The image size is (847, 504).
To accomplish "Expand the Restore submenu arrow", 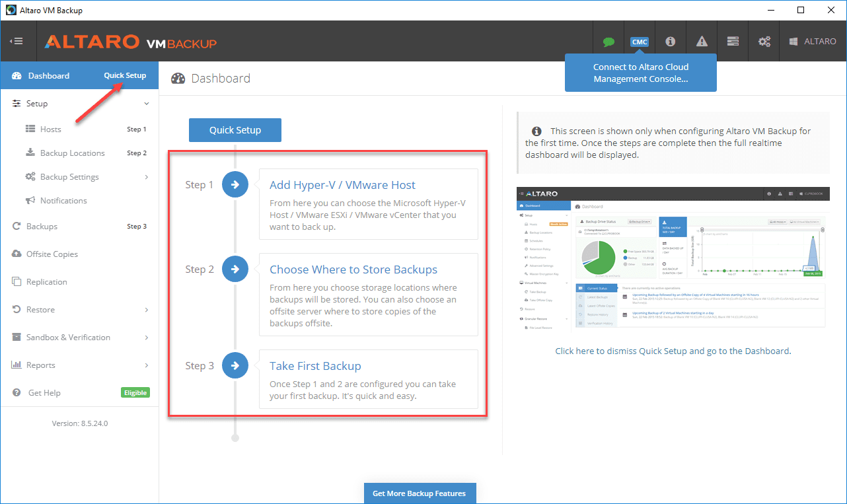I will pos(147,310).
